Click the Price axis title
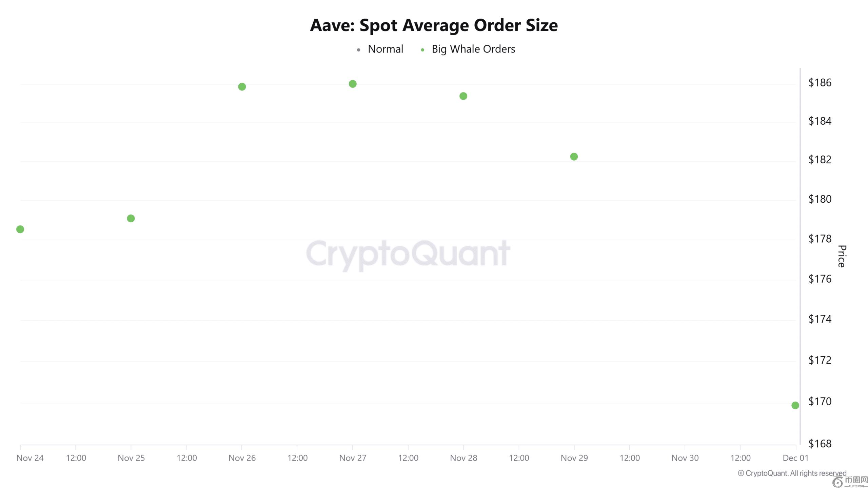 click(x=842, y=256)
